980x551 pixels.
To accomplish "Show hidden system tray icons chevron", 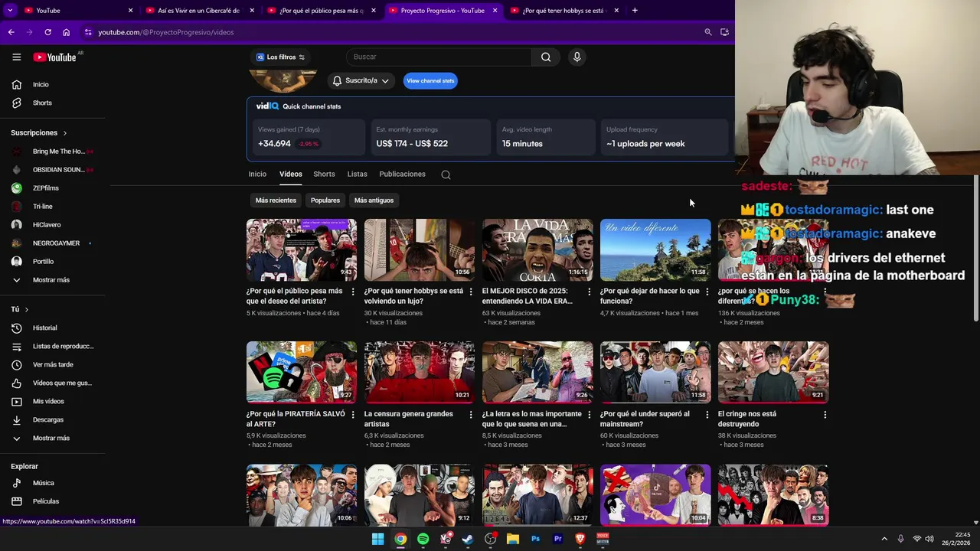I will pos(884,539).
